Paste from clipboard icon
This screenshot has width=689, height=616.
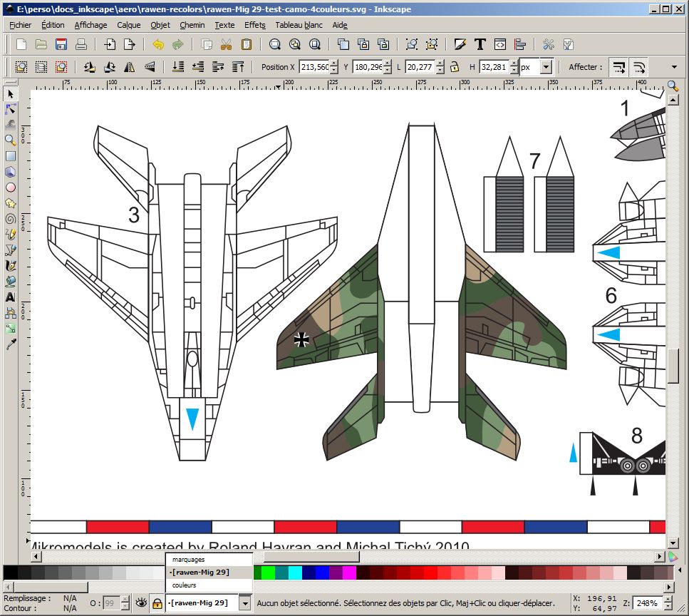(247, 44)
